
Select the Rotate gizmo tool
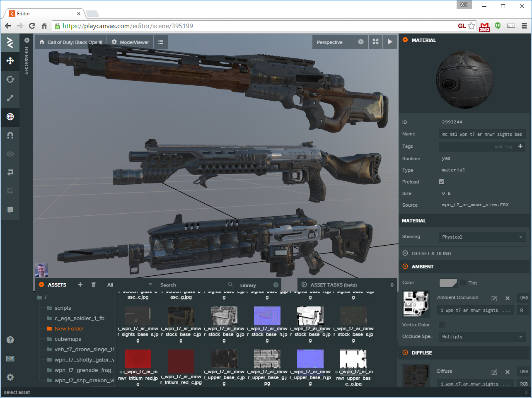click(10, 80)
